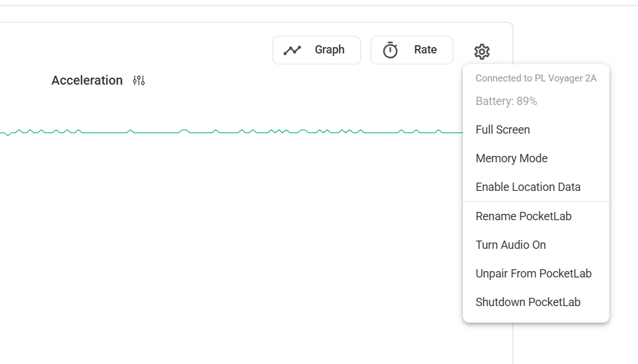The image size is (638, 364).
Task: Click the stopwatch icon in Rate button
Action: tap(390, 50)
